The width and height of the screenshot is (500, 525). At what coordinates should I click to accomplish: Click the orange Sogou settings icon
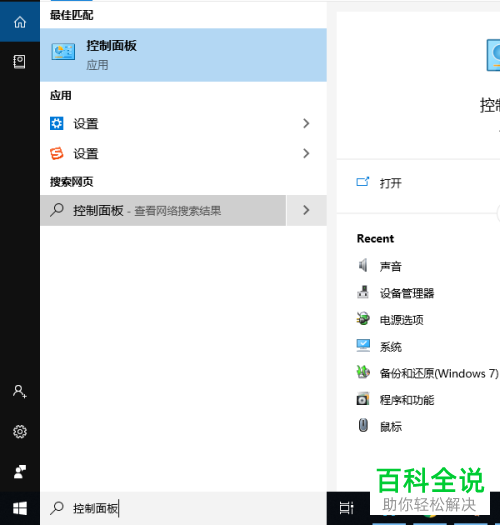tap(57, 153)
